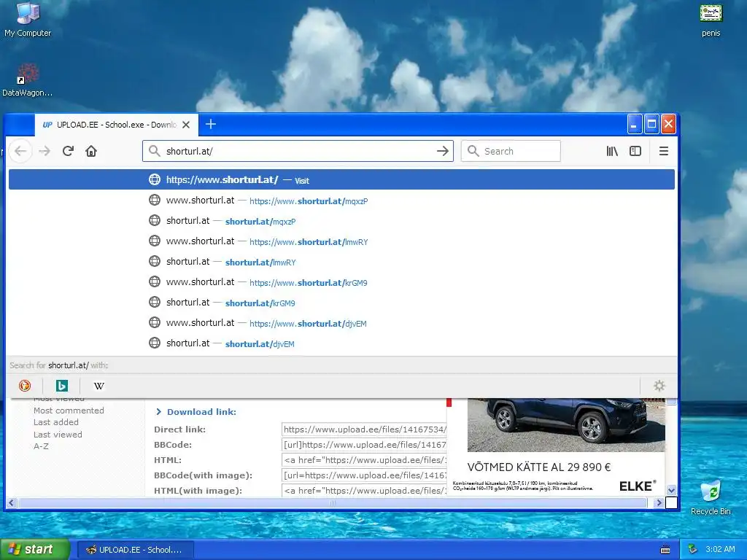Image resolution: width=747 pixels, height=560 pixels.
Task: Click the vertical scrollbar down arrow
Action: tap(671, 490)
